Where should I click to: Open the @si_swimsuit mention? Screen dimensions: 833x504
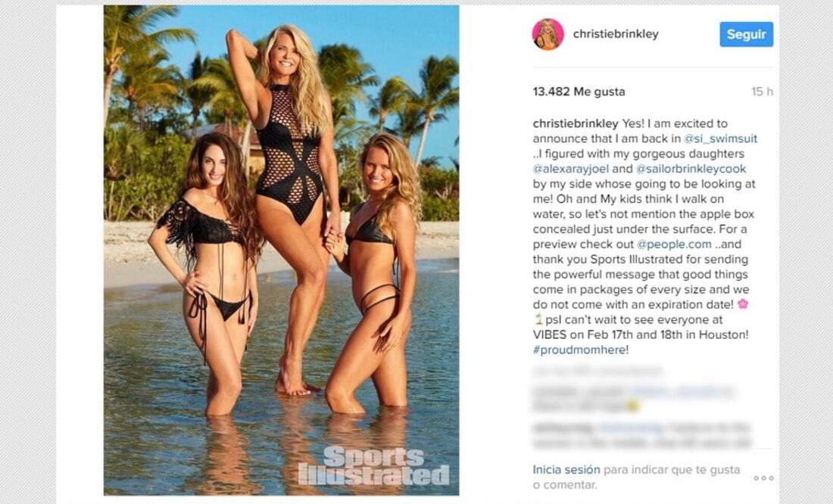(720, 138)
